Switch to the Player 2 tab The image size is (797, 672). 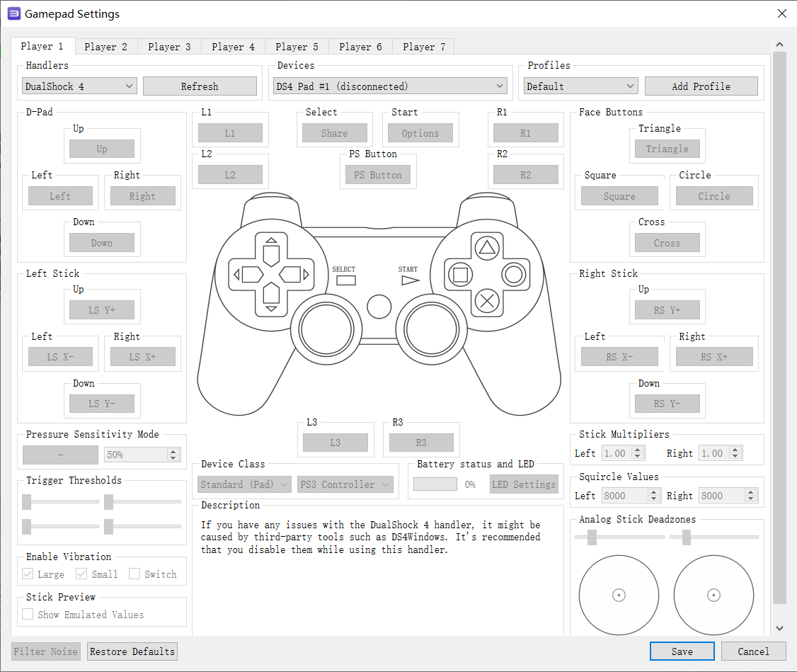[x=105, y=47]
